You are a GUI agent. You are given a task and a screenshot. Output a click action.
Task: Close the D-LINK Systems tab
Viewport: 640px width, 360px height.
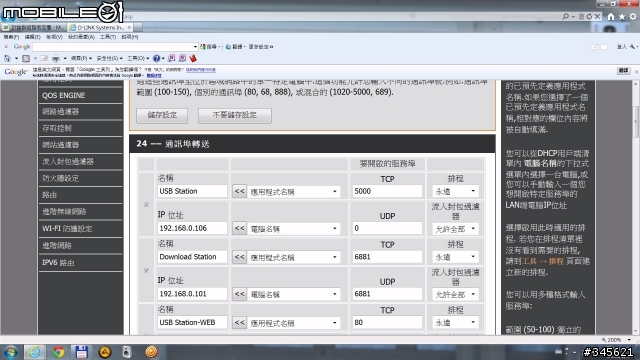pos(129,27)
